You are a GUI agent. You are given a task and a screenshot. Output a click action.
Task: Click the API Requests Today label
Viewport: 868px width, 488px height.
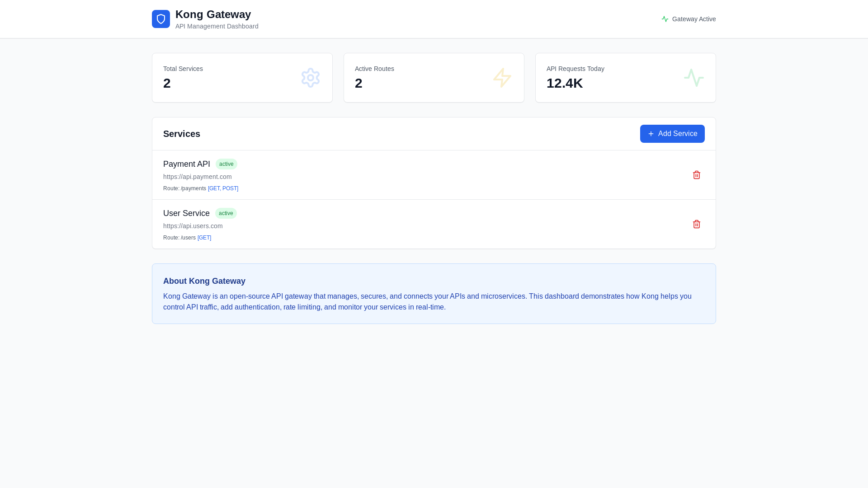coord(576,69)
